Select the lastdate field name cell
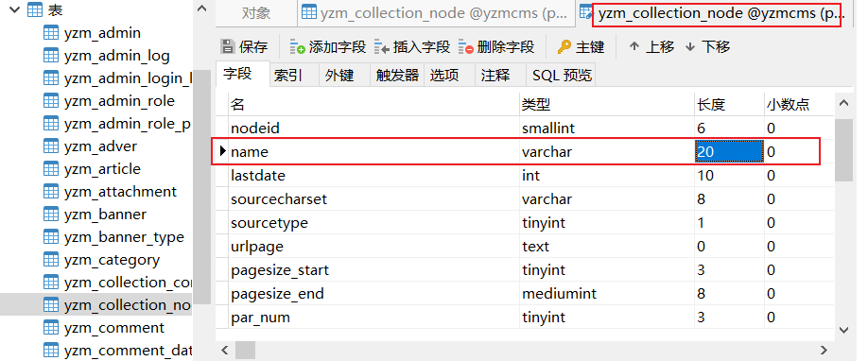The height and width of the screenshot is (361, 868). 374,176
